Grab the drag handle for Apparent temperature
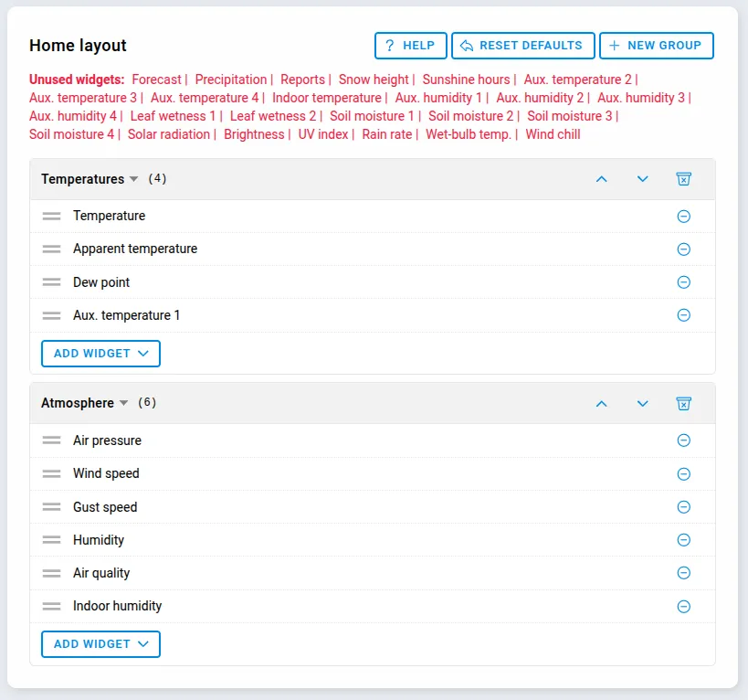 pos(51,249)
